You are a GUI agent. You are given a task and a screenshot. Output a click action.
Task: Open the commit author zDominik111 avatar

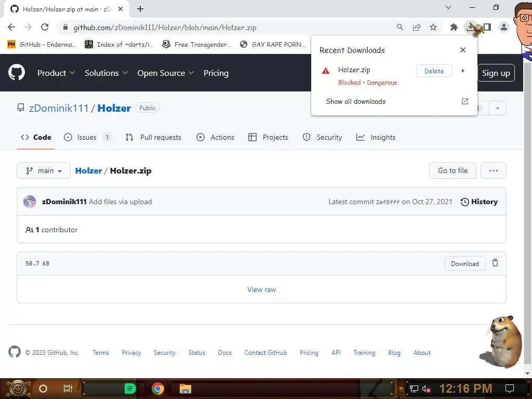[x=30, y=202]
